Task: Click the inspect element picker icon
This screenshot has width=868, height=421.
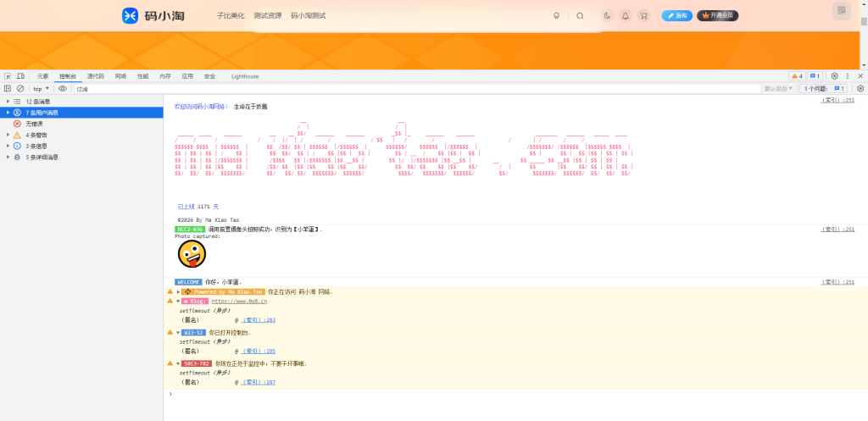Action: pos(8,76)
